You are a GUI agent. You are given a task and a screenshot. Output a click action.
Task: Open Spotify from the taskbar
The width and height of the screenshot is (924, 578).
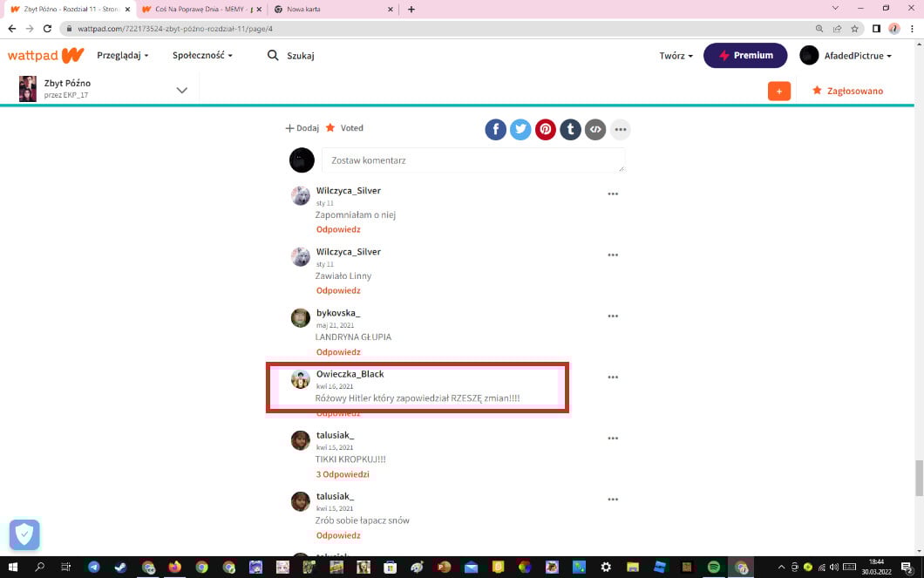[x=714, y=568]
